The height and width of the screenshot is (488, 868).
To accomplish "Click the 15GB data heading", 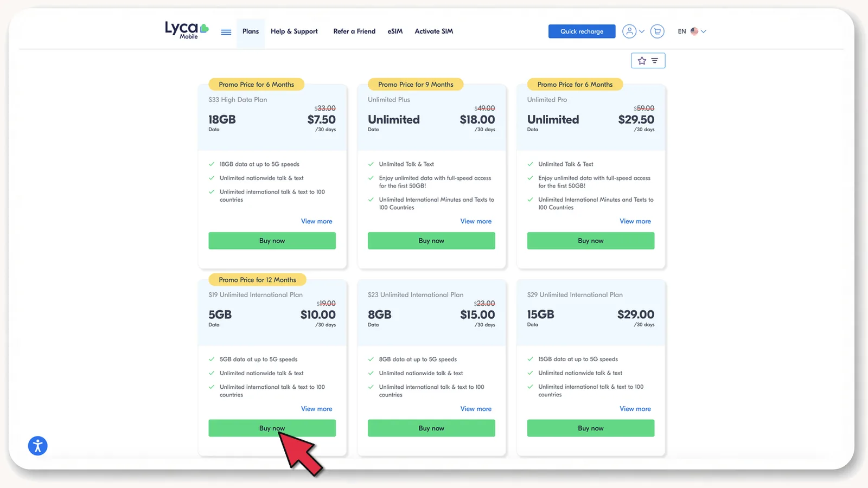I will pos(541,314).
